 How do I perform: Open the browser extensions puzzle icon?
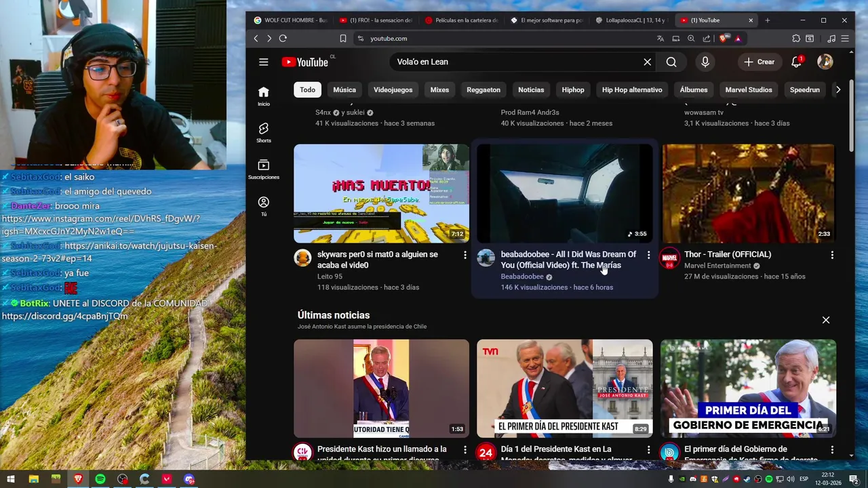coord(796,39)
